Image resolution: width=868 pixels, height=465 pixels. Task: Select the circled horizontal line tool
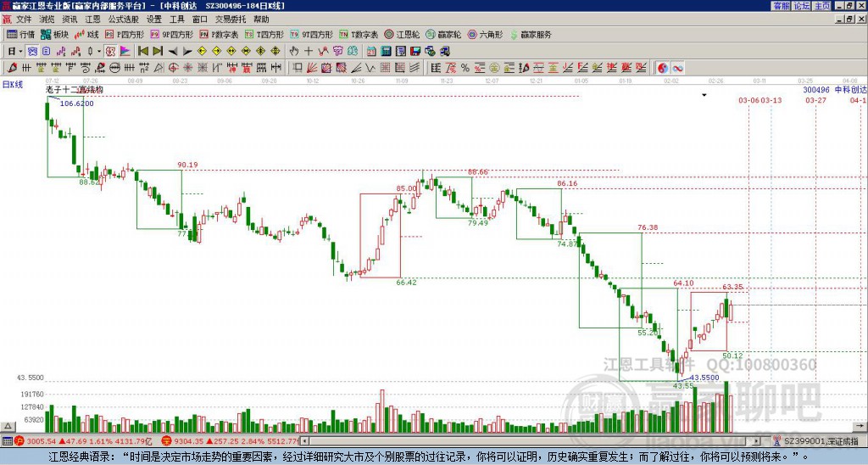[114, 68]
